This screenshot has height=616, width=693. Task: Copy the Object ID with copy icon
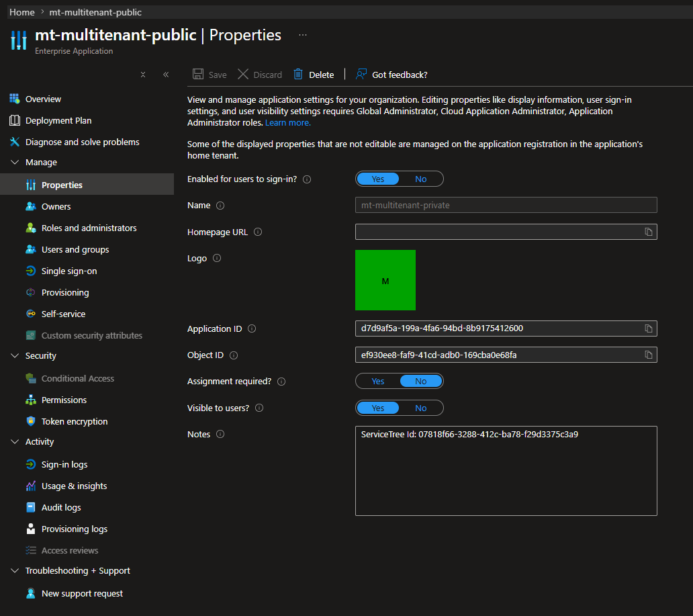[x=649, y=355]
